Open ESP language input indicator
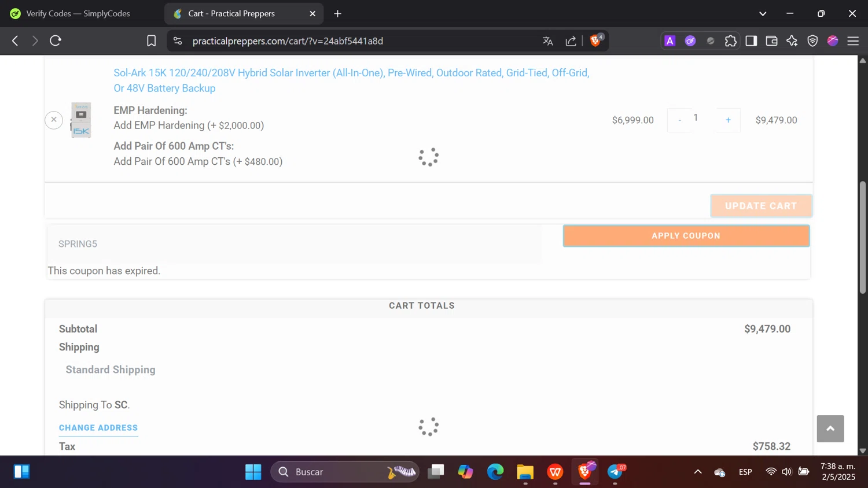The height and width of the screenshot is (488, 868). pyautogui.click(x=745, y=472)
